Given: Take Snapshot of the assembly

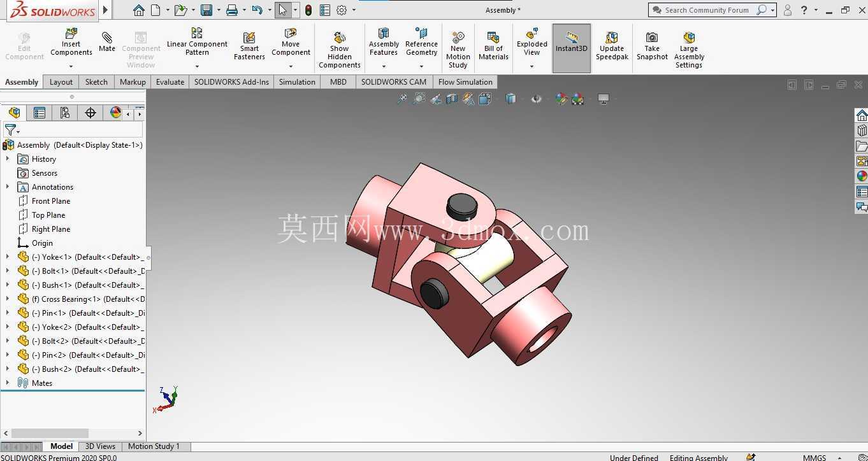Looking at the screenshot, I should pos(652,46).
